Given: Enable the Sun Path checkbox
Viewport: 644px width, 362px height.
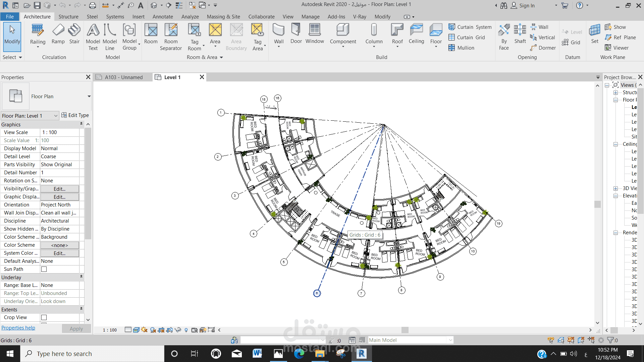Looking at the screenshot, I should [44, 269].
